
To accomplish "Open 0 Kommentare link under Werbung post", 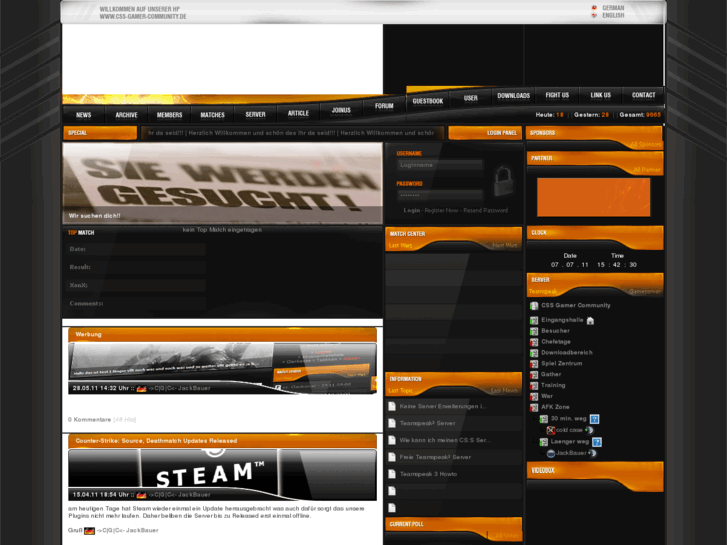I will (89, 420).
